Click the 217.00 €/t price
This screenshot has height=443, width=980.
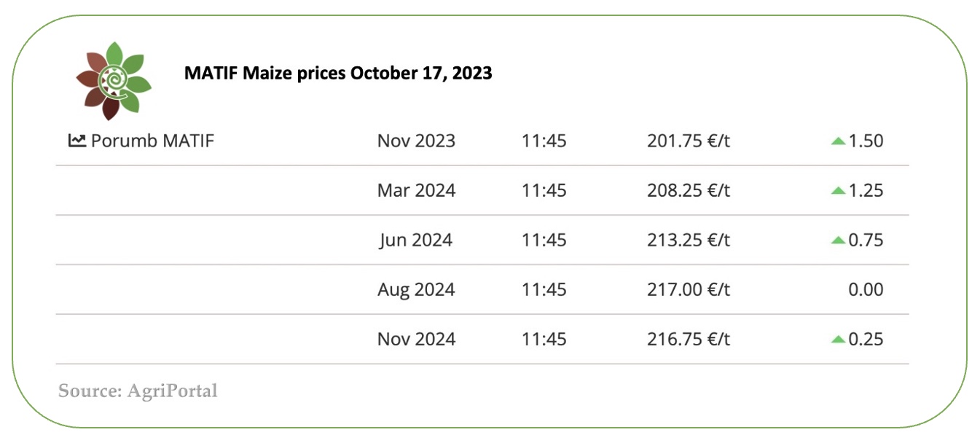(x=689, y=289)
